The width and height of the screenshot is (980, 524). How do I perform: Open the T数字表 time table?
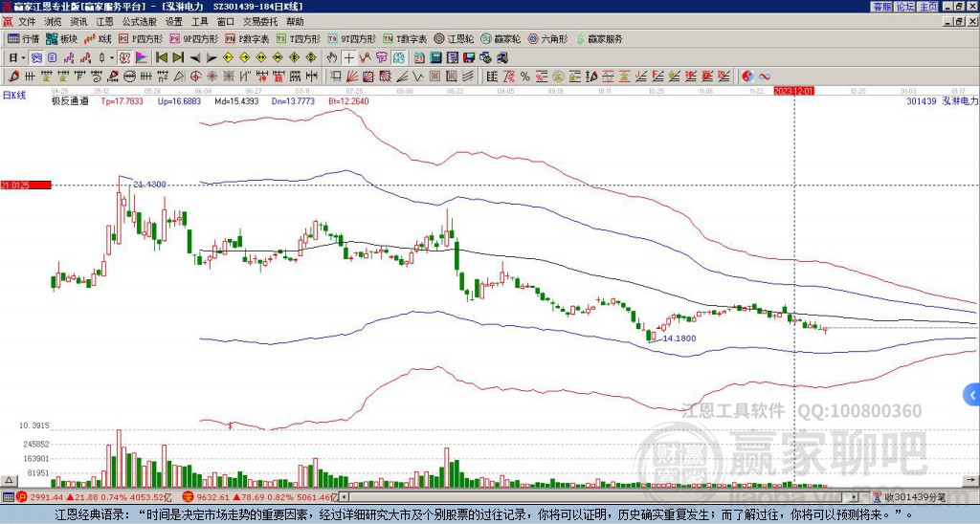[405, 38]
